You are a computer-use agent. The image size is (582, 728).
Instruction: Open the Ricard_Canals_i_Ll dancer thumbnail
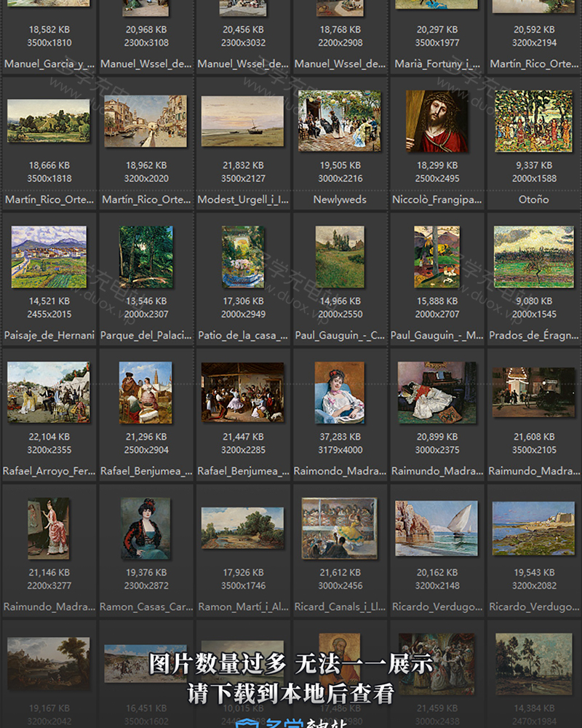coord(340,528)
